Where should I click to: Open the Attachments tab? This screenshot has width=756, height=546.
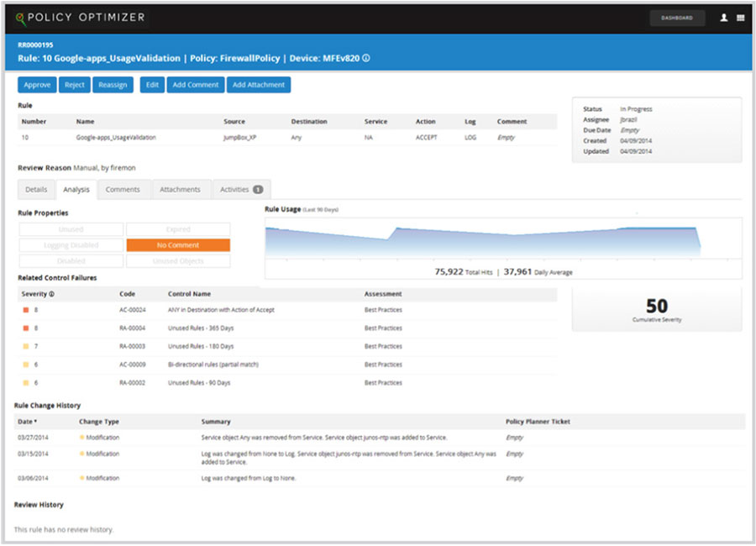[180, 190]
